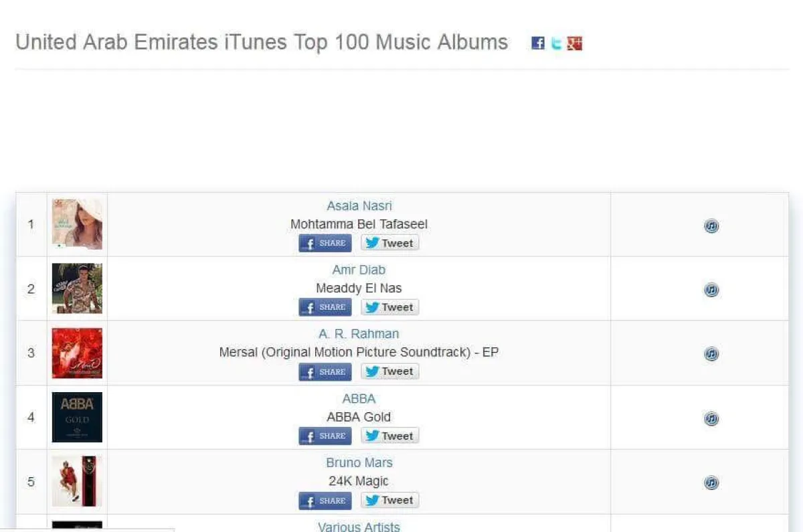Share Mohtamma Bel Tafaseel on Facebook
This screenshot has height=532, width=803.
[325, 243]
